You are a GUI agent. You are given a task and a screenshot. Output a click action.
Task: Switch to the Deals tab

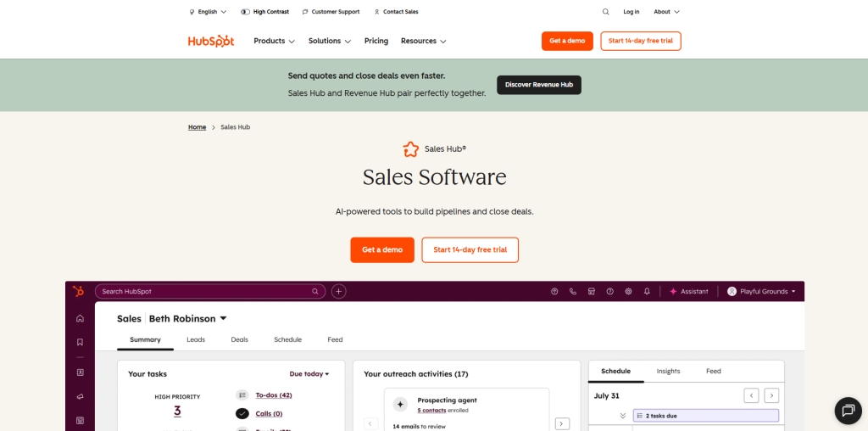point(240,339)
